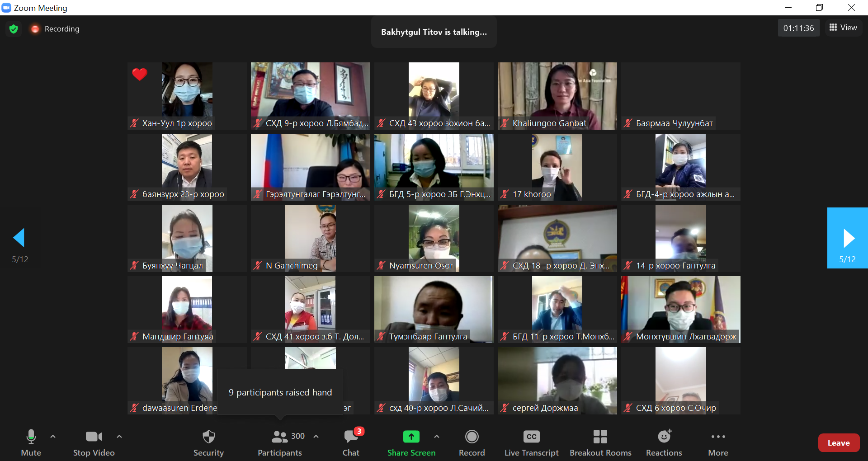Open the More options menu

[x=718, y=442]
